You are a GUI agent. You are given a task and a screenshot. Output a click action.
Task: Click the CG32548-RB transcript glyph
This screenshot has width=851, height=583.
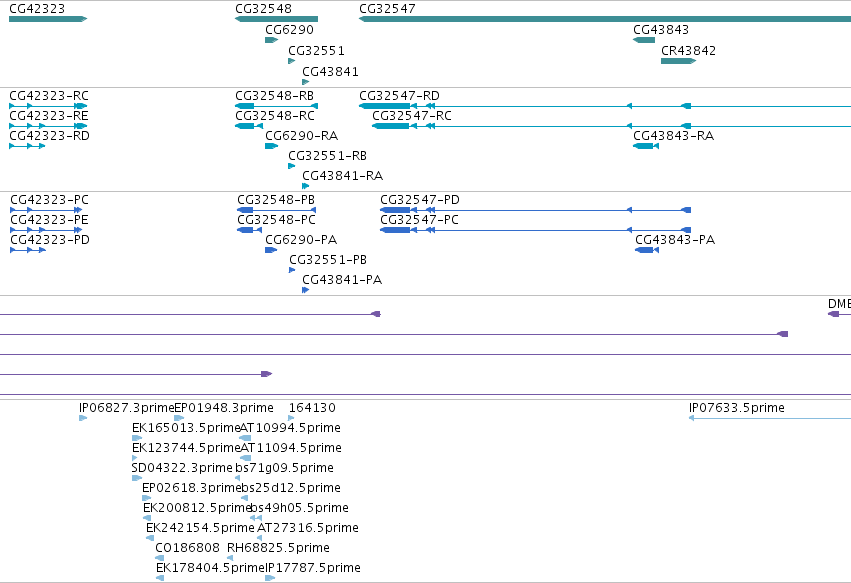coord(276,106)
